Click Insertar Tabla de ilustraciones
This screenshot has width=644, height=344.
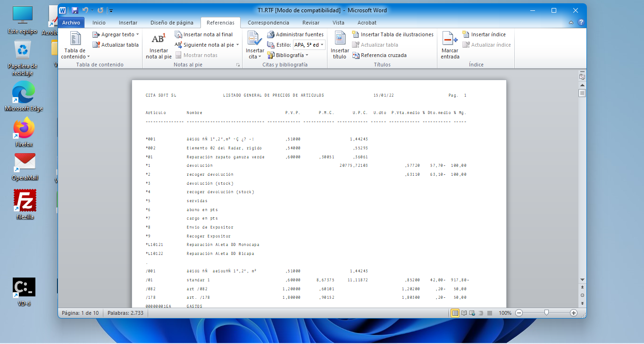pyautogui.click(x=393, y=34)
